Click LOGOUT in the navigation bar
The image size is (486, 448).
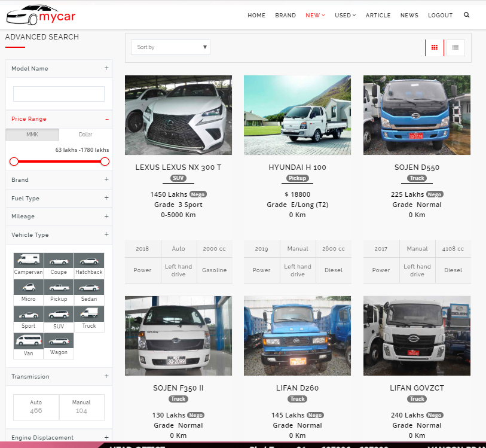point(440,15)
